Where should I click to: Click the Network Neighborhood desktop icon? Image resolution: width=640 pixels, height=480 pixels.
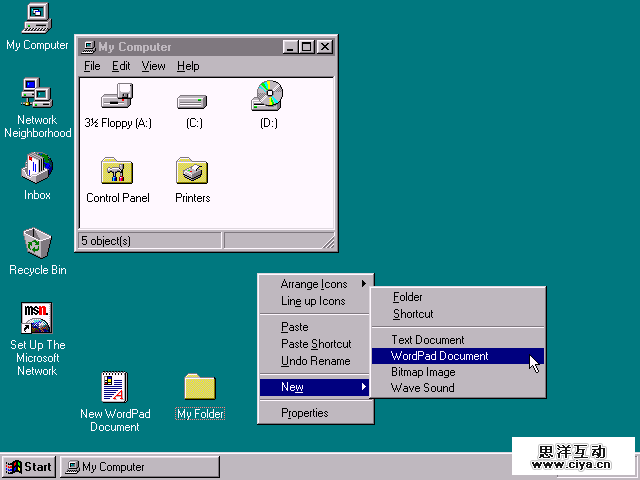pos(37,94)
